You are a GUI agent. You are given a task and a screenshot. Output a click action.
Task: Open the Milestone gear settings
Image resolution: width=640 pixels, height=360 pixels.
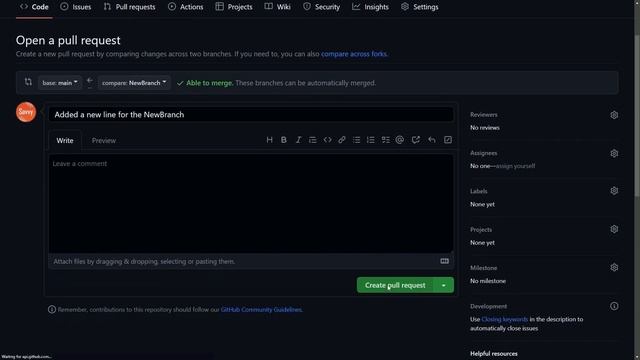tap(614, 267)
